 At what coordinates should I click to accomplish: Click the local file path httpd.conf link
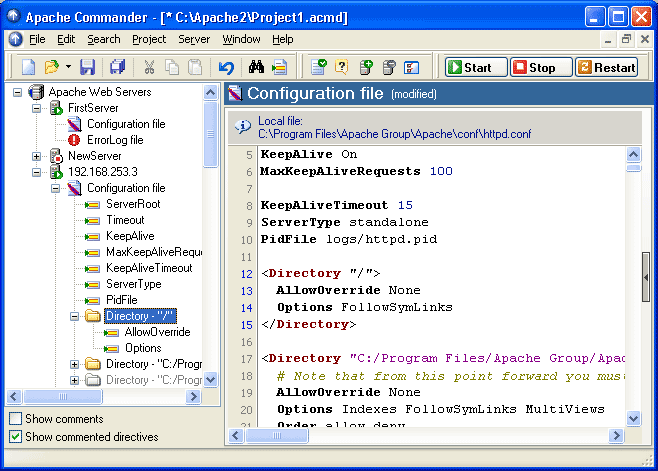394,134
